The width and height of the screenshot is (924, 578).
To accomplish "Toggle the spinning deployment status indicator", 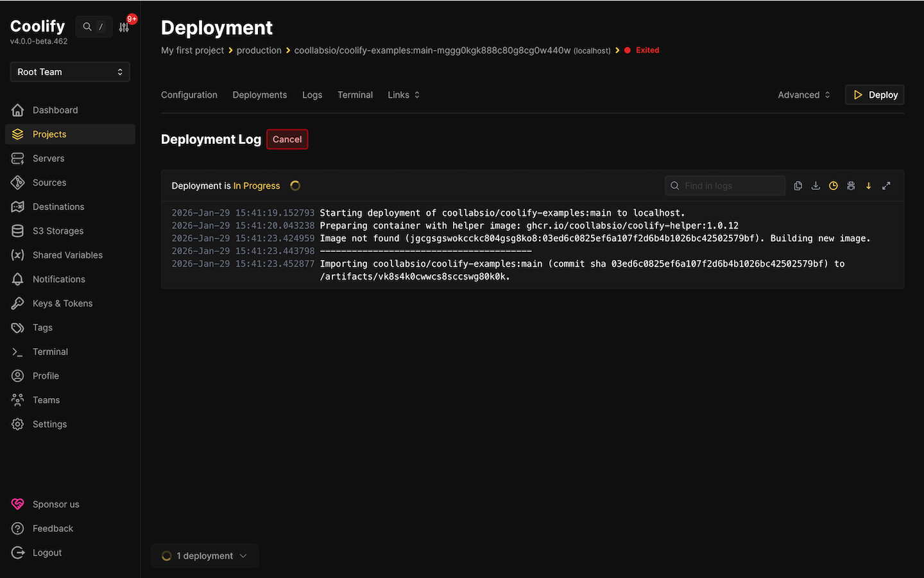I will [x=295, y=186].
